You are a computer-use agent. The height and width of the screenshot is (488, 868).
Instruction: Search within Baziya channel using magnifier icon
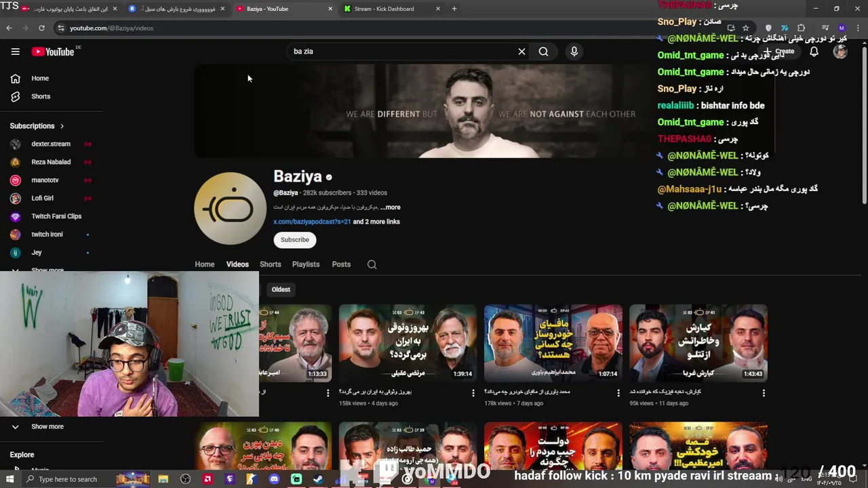[372, 264]
